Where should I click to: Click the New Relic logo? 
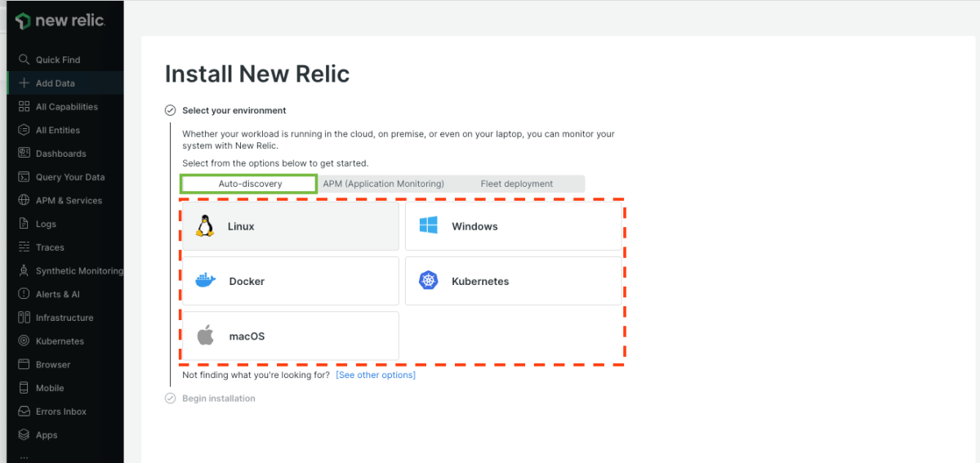point(60,21)
